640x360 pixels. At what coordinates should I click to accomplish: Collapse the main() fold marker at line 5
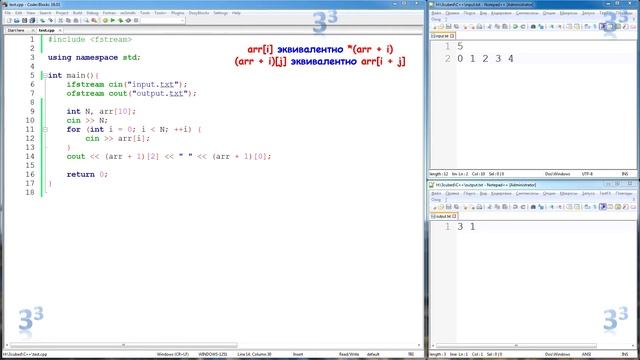(45, 76)
